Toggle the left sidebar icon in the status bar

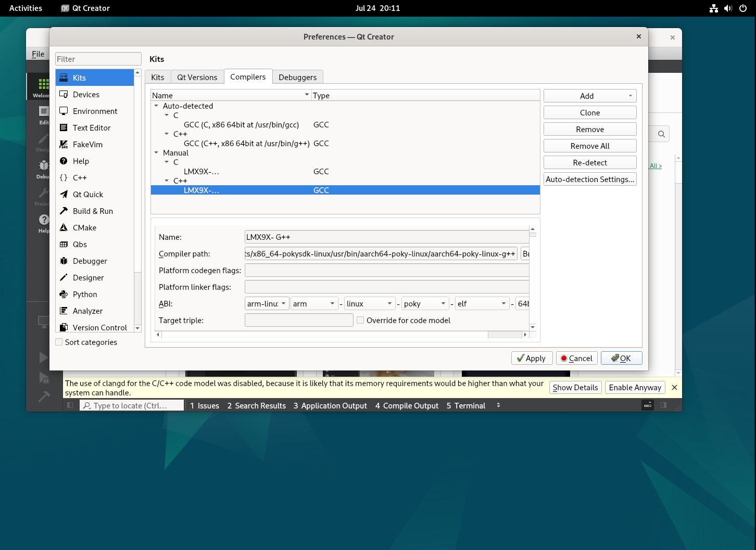(x=70, y=405)
